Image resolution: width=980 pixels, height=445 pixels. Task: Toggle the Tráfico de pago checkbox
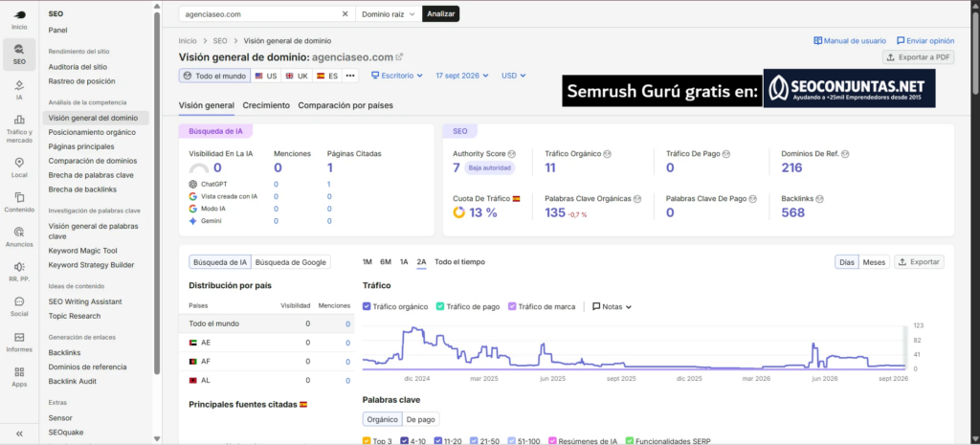point(440,306)
